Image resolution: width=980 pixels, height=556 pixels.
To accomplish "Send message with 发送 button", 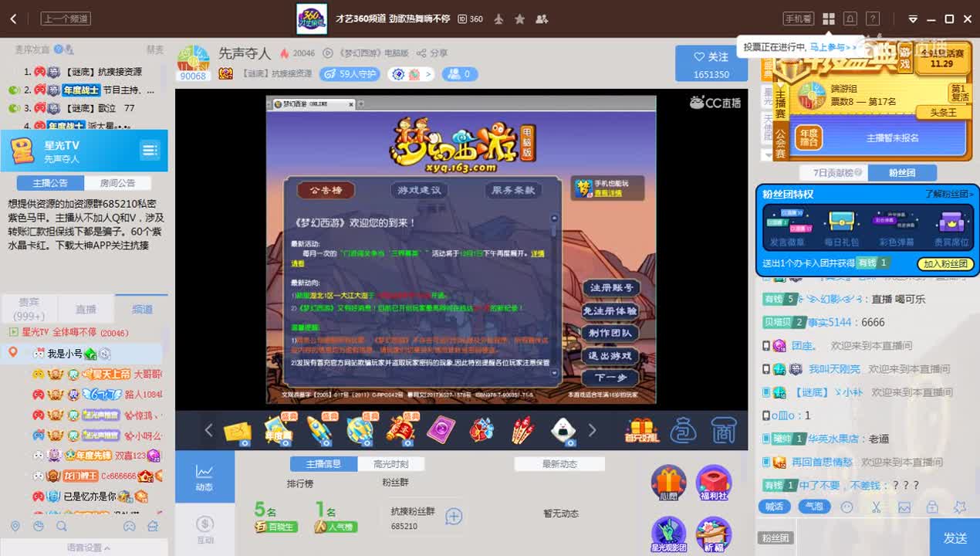I will pyautogui.click(x=955, y=537).
